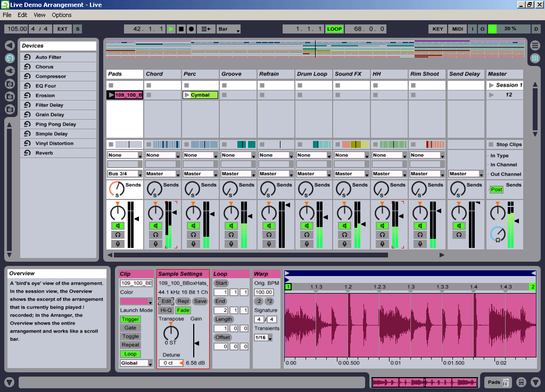
Task: Launch the Session 1 scene
Action: pos(491,85)
